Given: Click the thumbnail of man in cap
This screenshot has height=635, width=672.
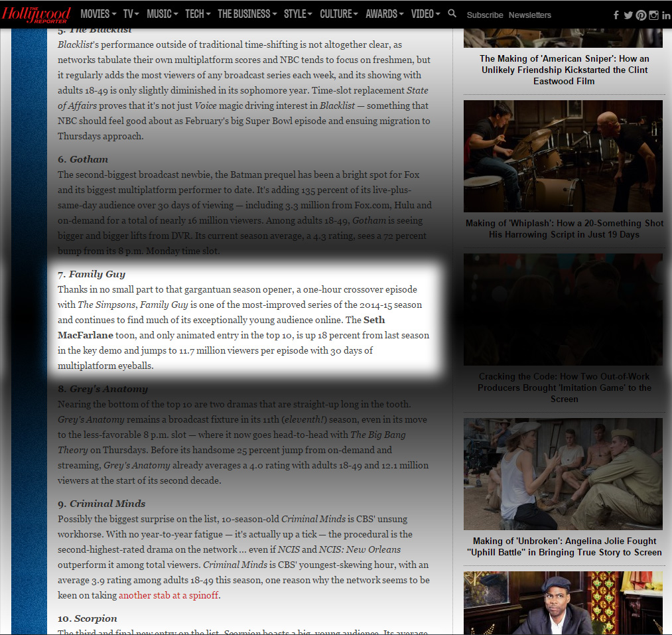Looking at the screenshot, I should pyautogui.click(x=563, y=603).
